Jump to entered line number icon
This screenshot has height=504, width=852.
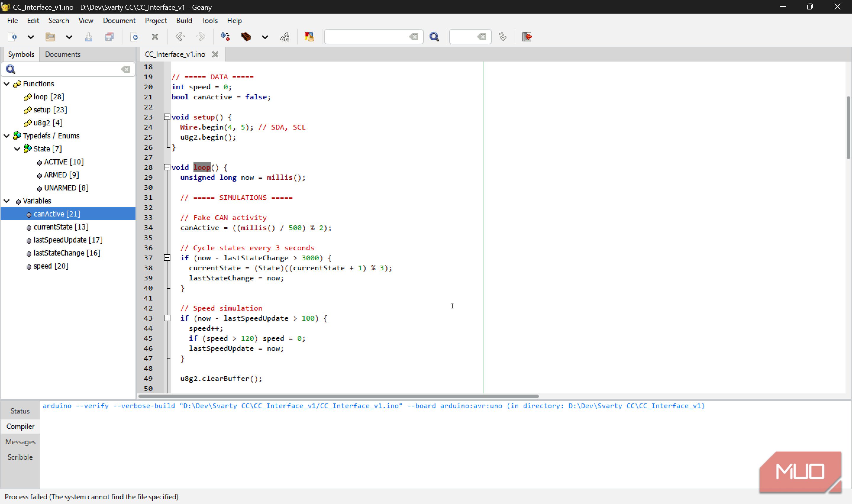pos(503,37)
